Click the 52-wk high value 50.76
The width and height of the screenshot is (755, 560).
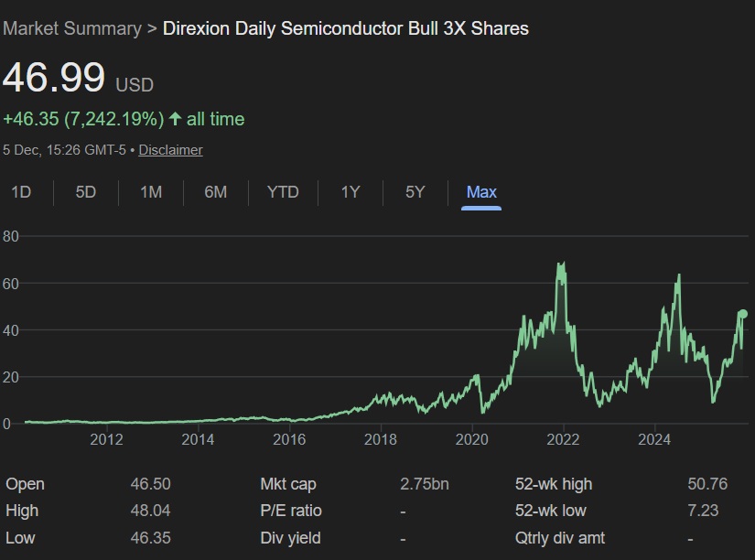coord(707,484)
